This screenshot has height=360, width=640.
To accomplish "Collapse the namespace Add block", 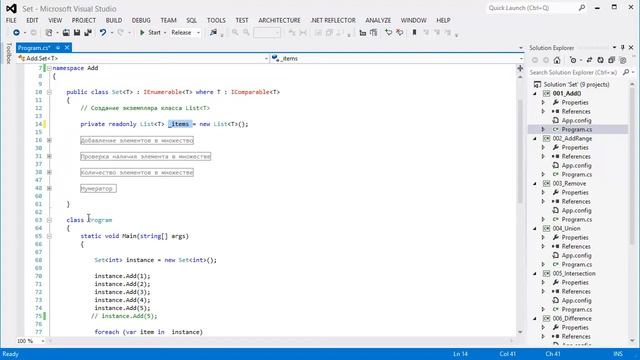I will [49, 68].
